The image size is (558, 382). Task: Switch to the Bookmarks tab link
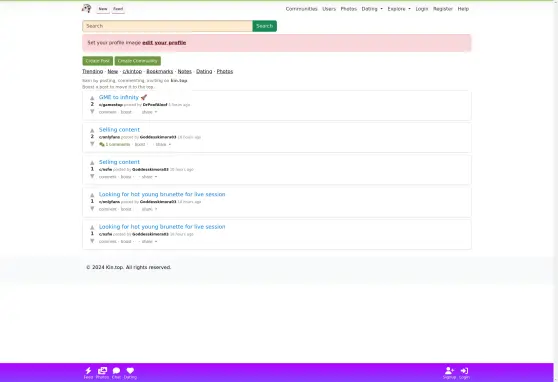point(160,72)
